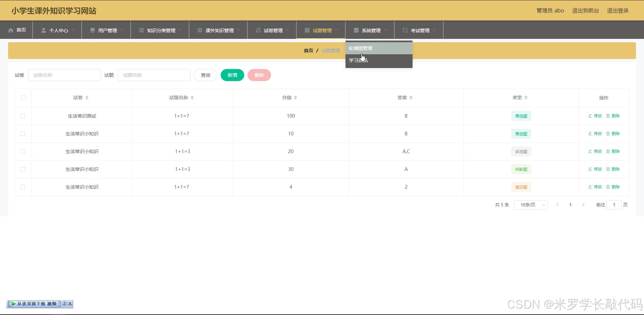Check the row with 填空题 type

pyautogui.click(x=23, y=187)
